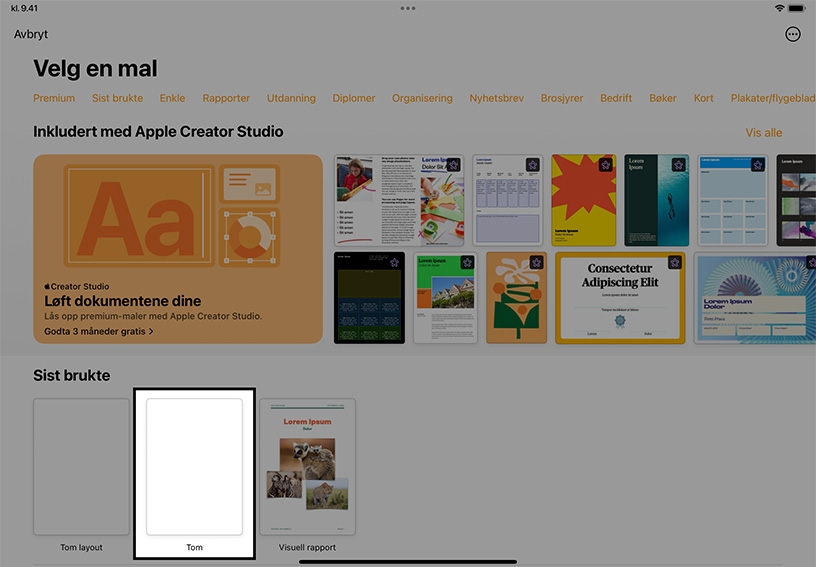Viewport: 816px width, 567px height.
Task: Click the premium badge on the ocean template
Action: (x=678, y=165)
